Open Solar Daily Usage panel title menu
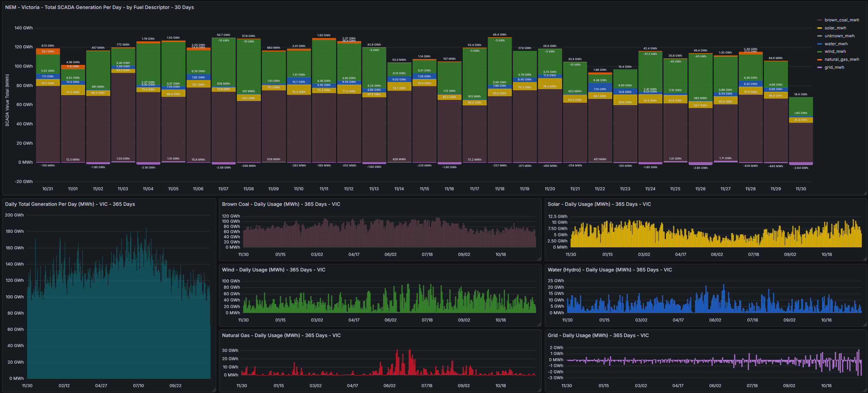This screenshot has width=868, height=393. (x=599, y=204)
